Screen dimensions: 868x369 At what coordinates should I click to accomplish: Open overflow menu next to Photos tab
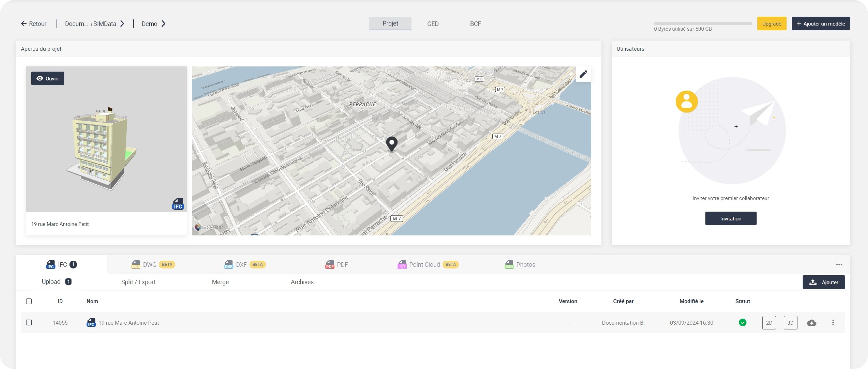pos(839,265)
